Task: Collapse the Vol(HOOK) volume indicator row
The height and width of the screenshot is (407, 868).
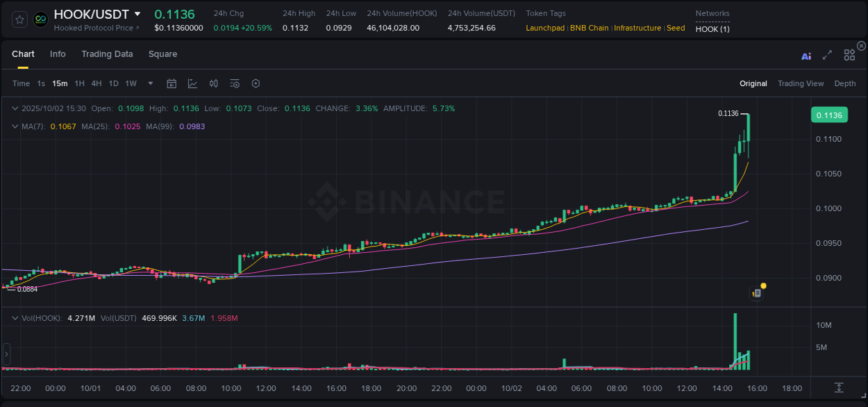Action: tap(15, 317)
